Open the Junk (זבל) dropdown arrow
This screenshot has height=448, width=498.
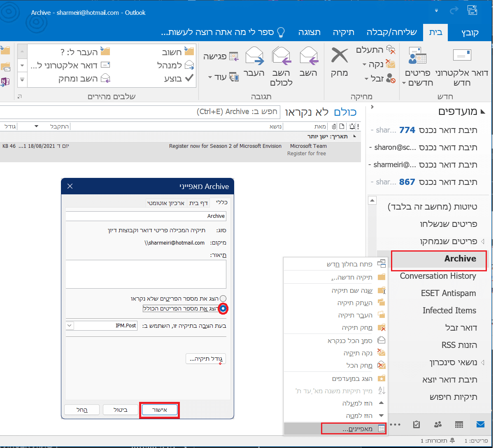click(366, 79)
